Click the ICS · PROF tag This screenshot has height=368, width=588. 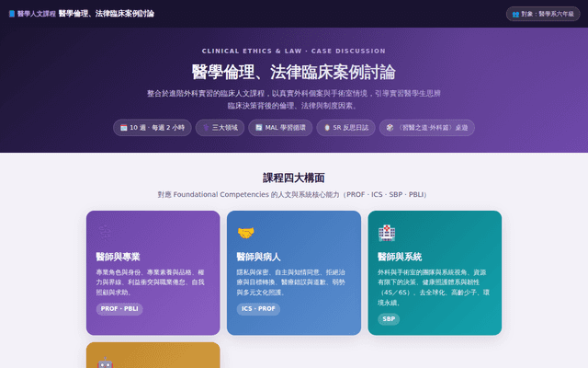coord(258,309)
